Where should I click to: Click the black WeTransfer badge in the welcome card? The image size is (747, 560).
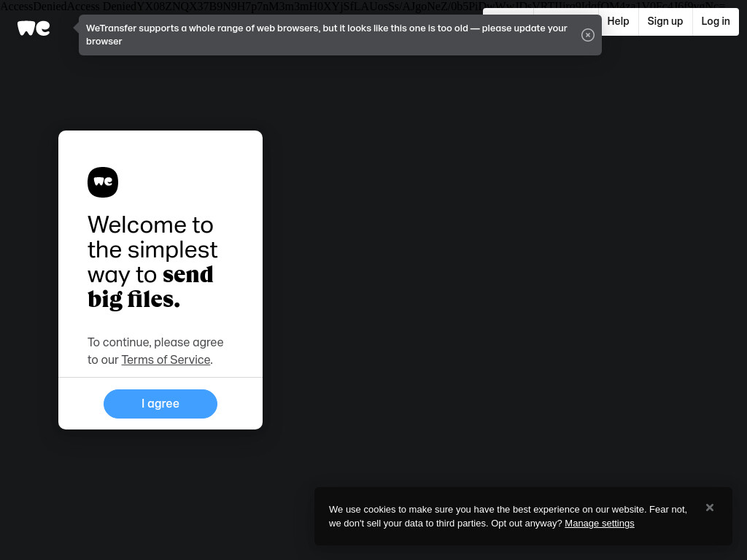(x=103, y=182)
